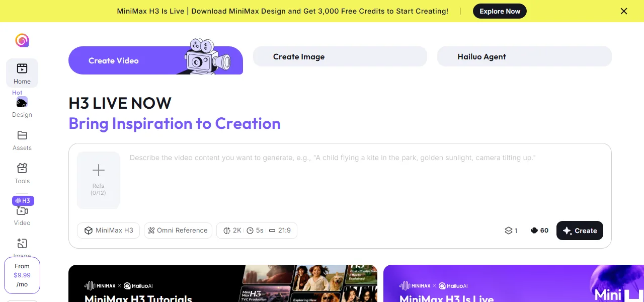
Task: Add reference files via Refs plus box
Action: [x=99, y=180]
